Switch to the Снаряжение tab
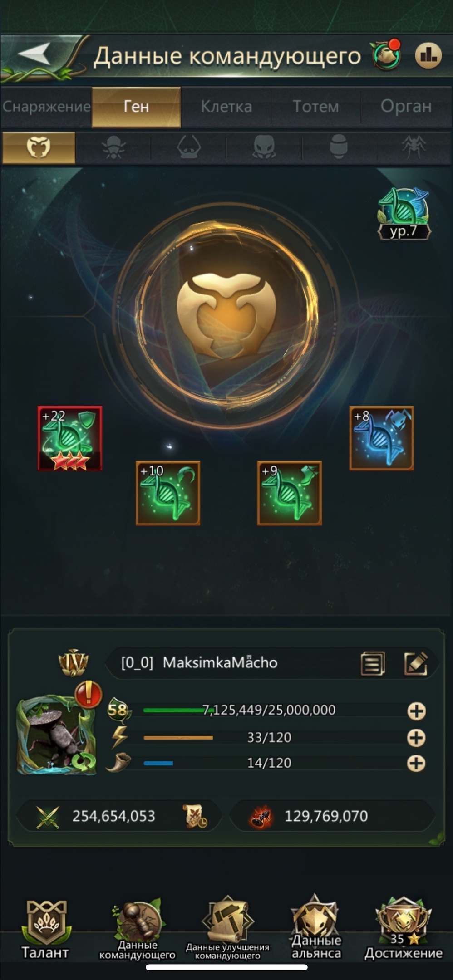 (46, 107)
